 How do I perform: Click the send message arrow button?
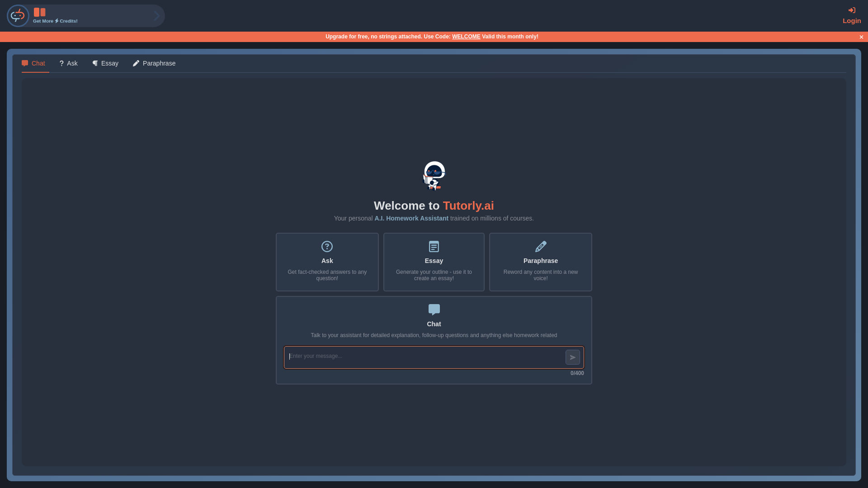573,357
